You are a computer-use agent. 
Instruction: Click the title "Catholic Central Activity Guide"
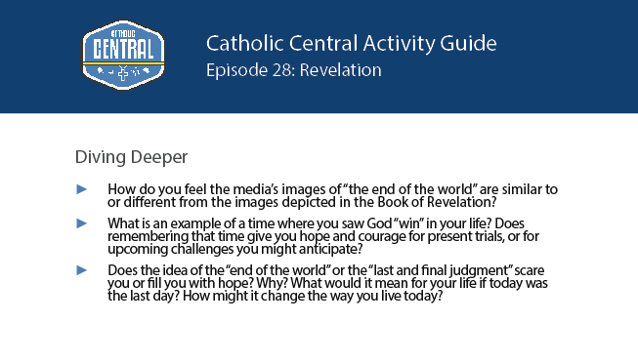pyautogui.click(x=351, y=44)
